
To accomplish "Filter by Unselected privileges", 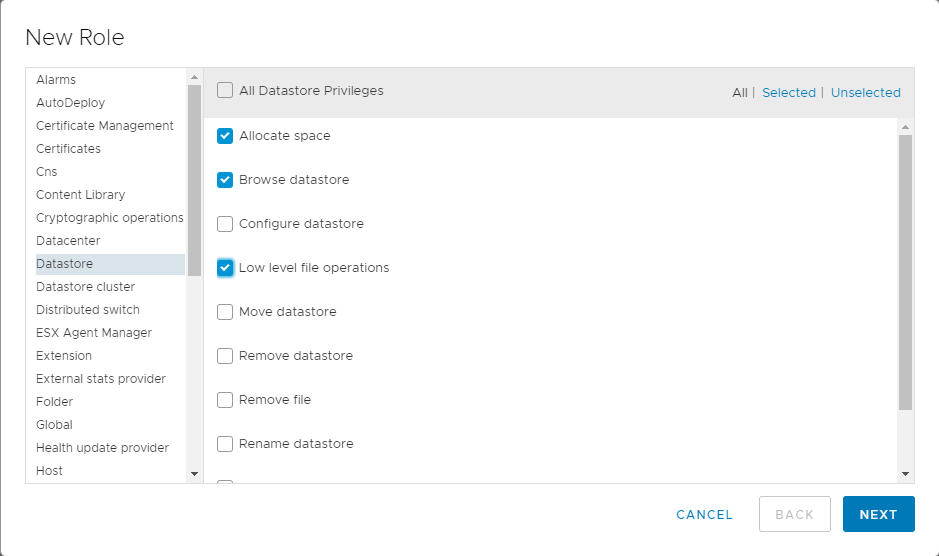I will pos(865,93).
